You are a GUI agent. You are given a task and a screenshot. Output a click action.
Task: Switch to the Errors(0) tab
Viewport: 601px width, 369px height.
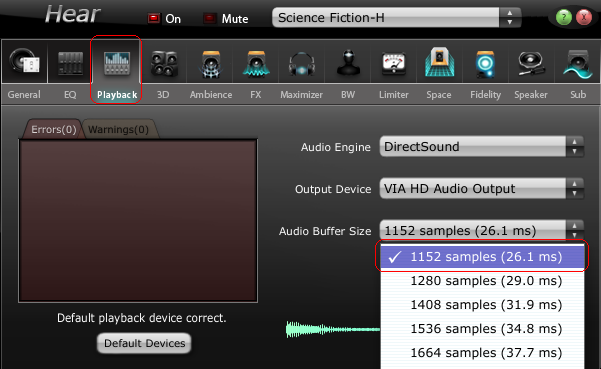click(53, 130)
